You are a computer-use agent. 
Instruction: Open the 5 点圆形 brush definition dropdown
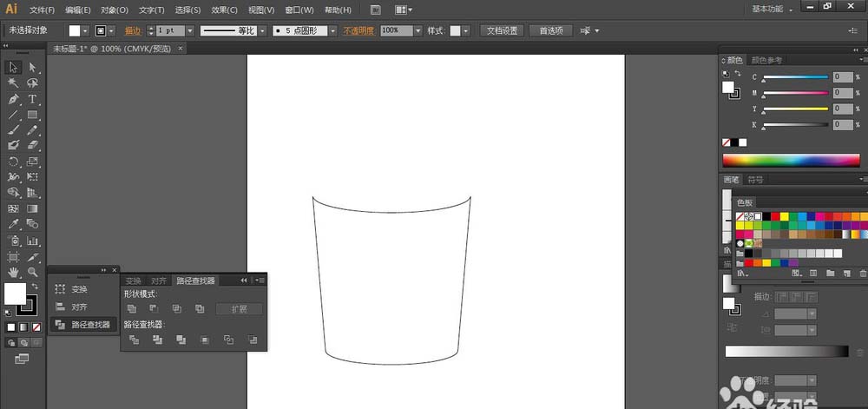coord(332,31)
